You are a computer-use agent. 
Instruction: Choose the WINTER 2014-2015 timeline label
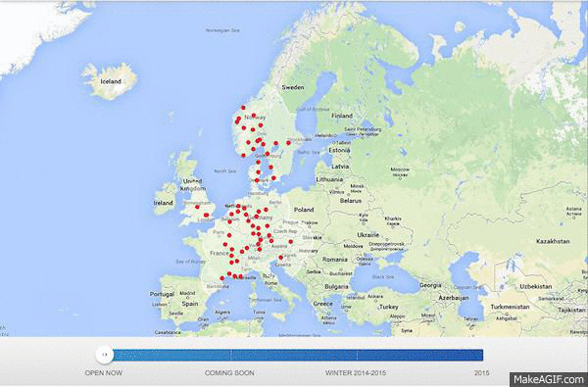[x=356, y=372]
